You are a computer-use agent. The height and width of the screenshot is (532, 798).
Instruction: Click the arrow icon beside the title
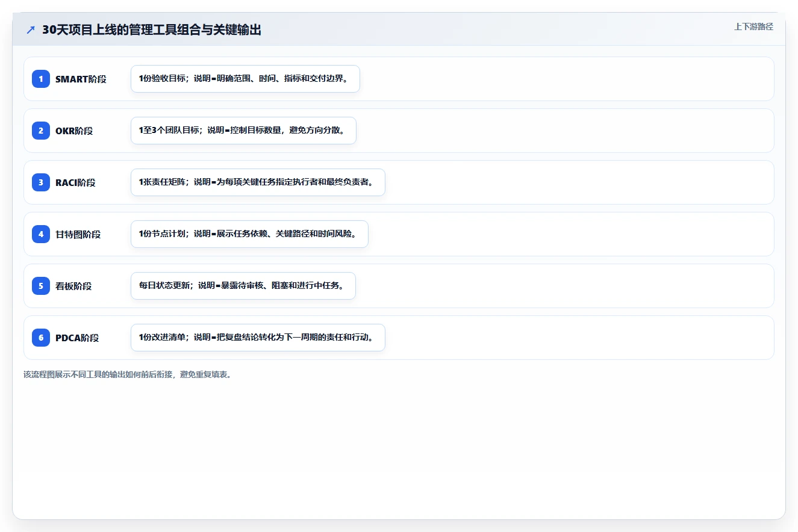pos(31,30)
